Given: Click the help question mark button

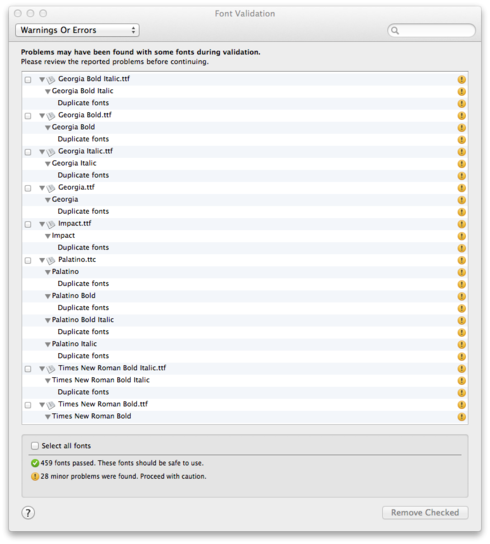Looking at the screenshot, I should pyautogui.click(x=28, y=512).
